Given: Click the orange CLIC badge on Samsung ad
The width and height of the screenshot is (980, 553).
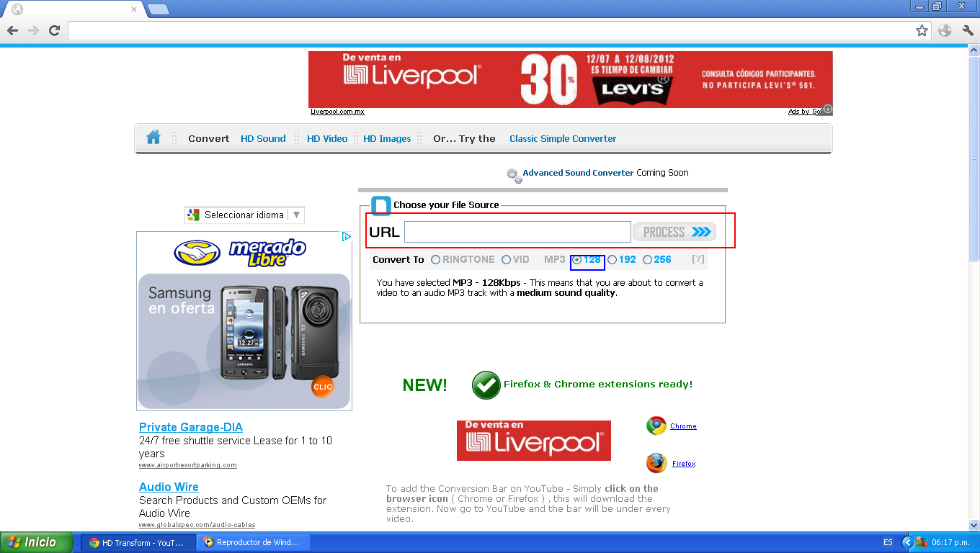Looking at the screenshot, I should 323,387.
